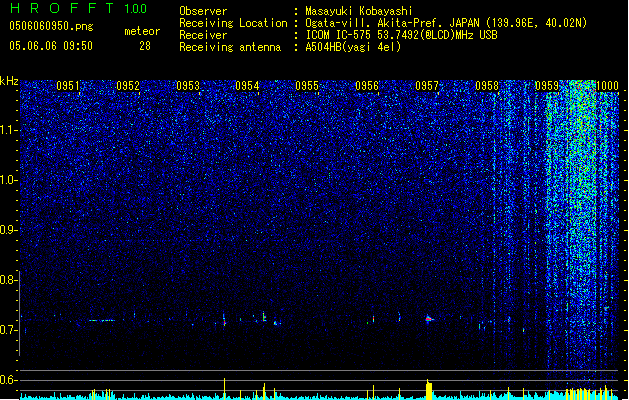The image size is (629, 400).
Task: Select observer name Masayuki Kobayashi
Action: (x=359, y=11)
